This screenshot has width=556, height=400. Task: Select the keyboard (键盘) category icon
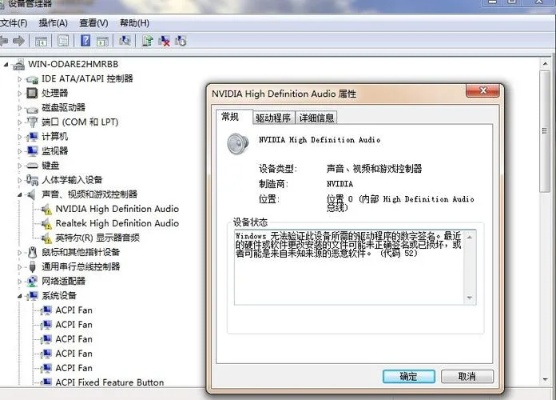32,166
